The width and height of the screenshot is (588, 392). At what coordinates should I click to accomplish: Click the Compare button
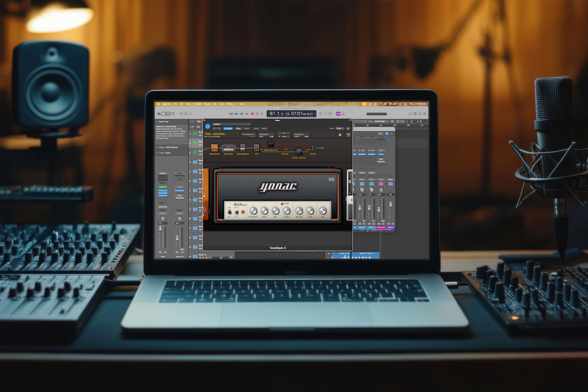228,128
